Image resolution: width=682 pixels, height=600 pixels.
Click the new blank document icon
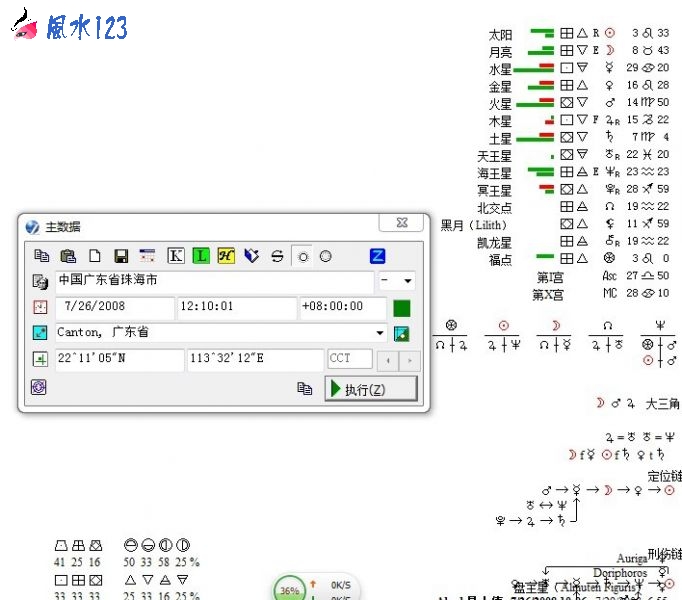95,256
